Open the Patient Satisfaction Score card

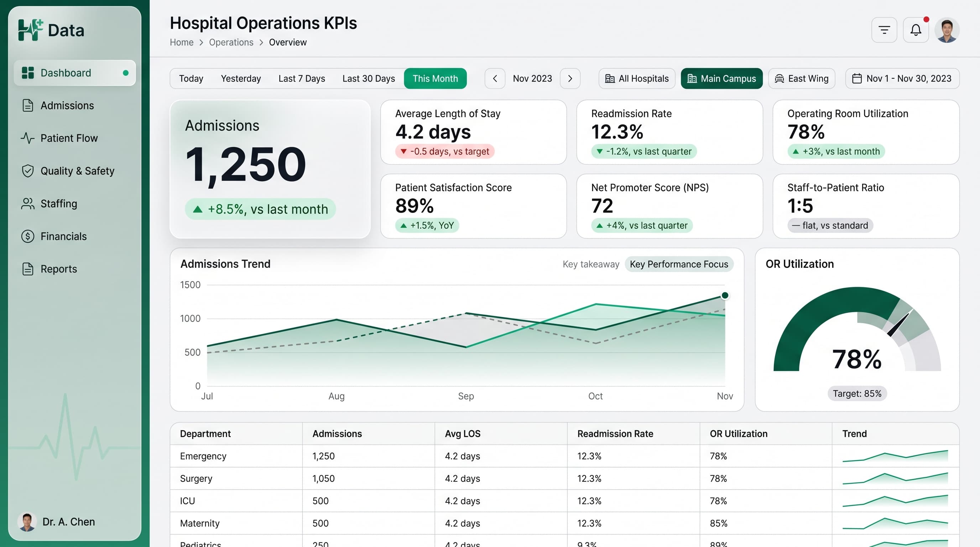(473, 206)
